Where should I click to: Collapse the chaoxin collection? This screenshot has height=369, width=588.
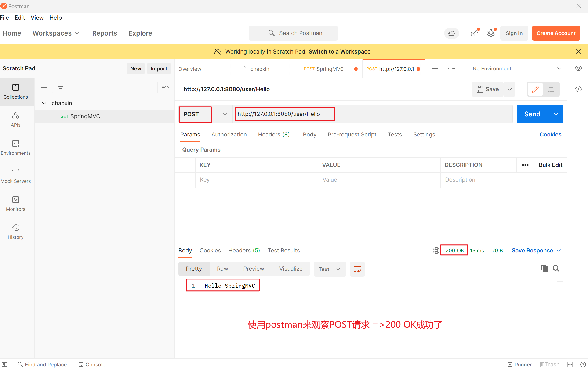tap(44, 103)
